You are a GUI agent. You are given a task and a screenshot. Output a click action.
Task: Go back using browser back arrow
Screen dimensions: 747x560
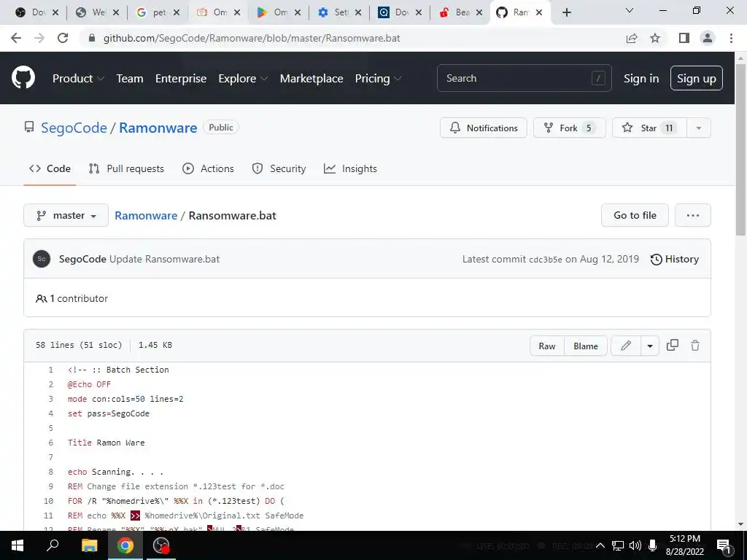coord(16,38)
